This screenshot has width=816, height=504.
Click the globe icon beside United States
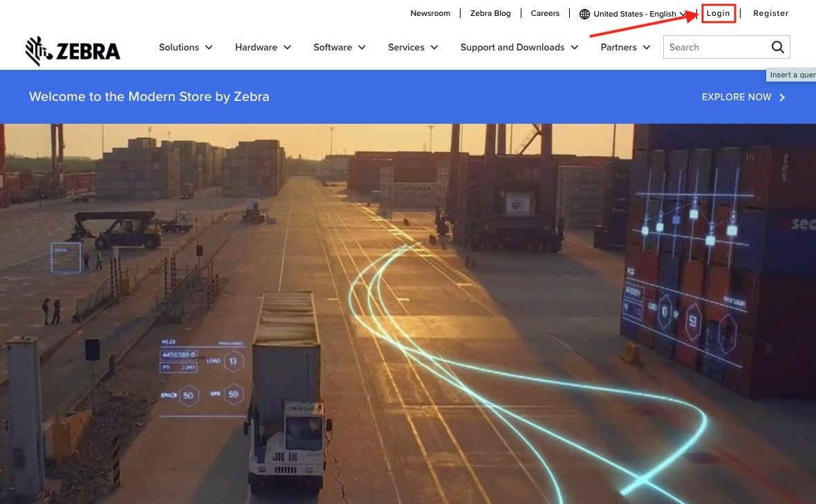click(584, 14)
